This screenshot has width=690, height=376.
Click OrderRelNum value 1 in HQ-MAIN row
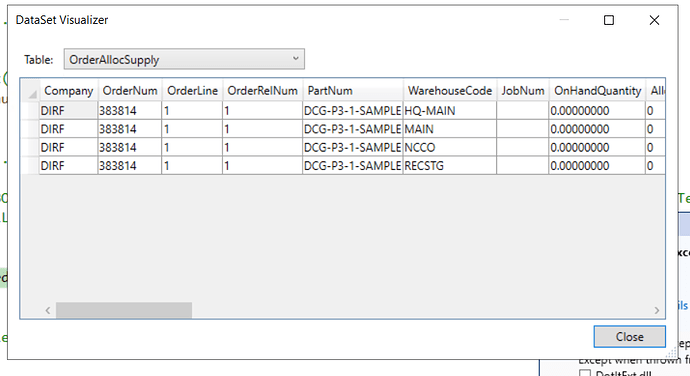coord(262,111)
